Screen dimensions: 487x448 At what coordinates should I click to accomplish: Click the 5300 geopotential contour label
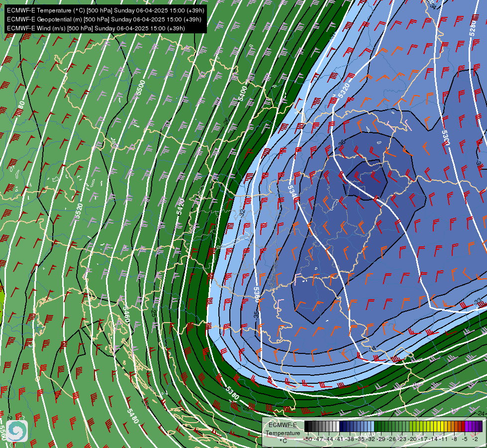tap(446, 138)
